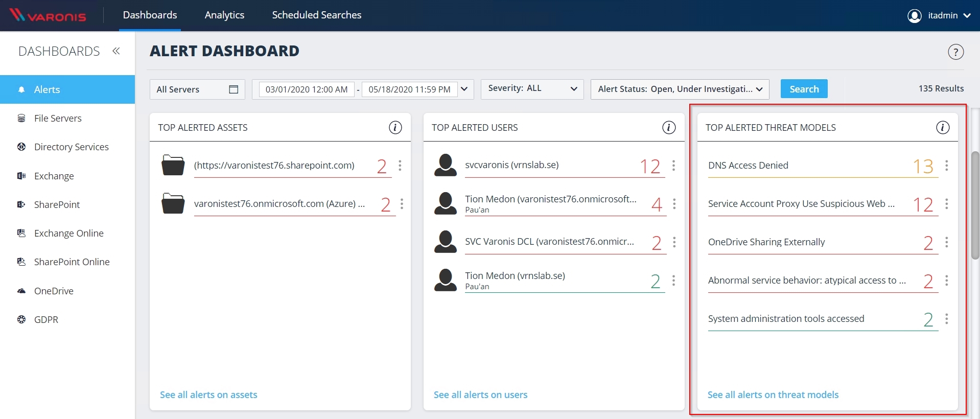Screen dimensions: 980x419
Task: Click the calendar icon in All Servers field
Action: pos(234,89)
